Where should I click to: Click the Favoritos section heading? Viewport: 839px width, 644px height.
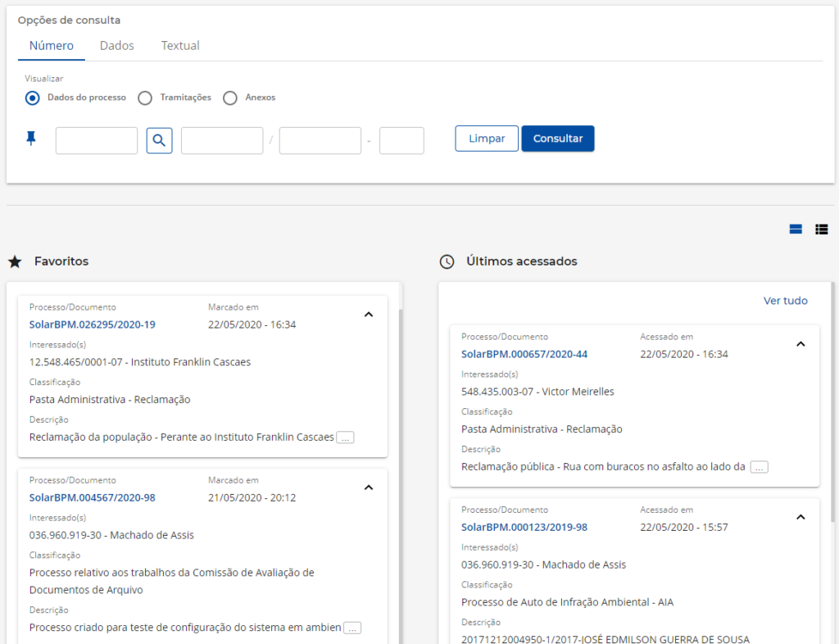coord(61,261)
